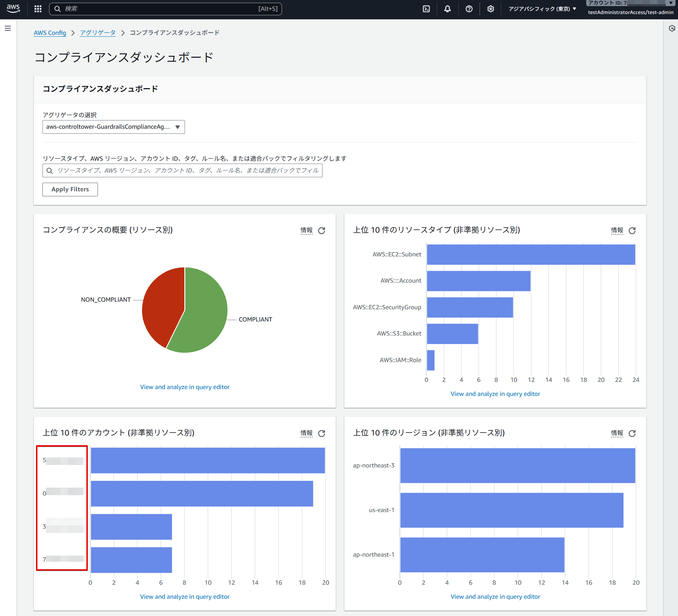Launch CloudShell from the top bar
Viewport: 678px width, 616px height.
coord(426,9)
